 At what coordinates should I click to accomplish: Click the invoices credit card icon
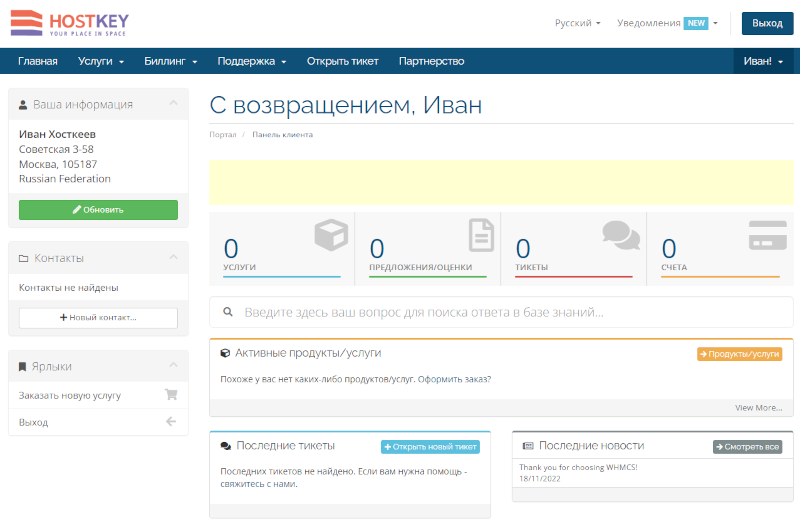click(x=767, y=236)
